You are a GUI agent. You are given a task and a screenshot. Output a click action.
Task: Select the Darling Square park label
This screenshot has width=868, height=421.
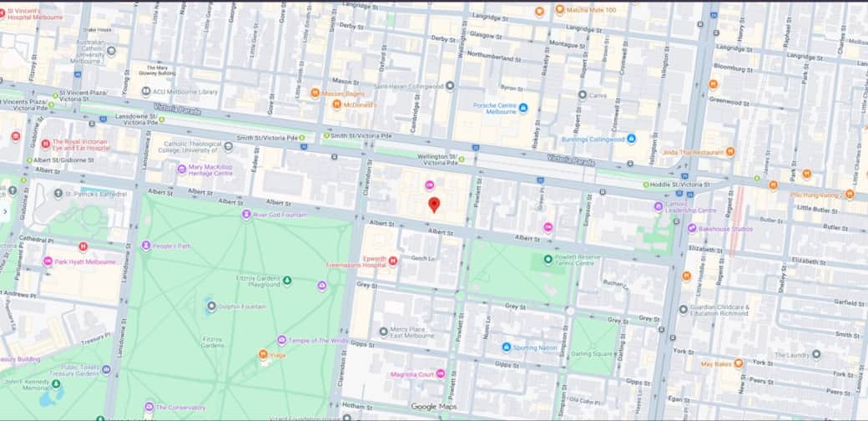[x=591, y=354]
